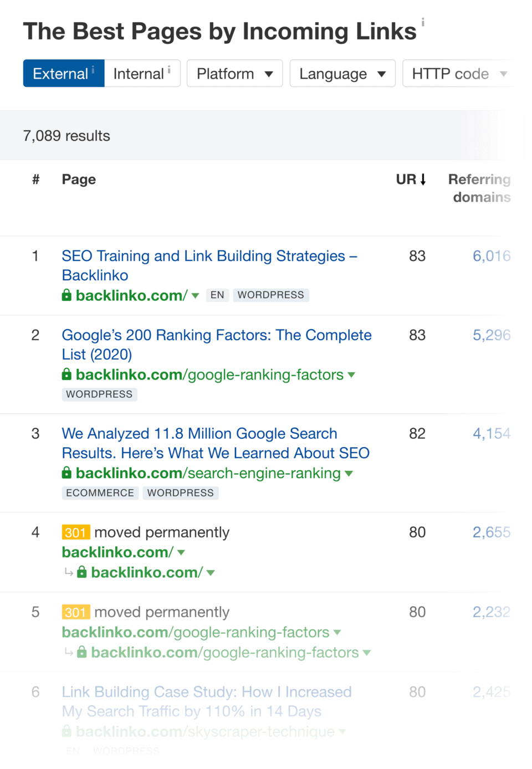Switch to External links tab

point(63,74)
